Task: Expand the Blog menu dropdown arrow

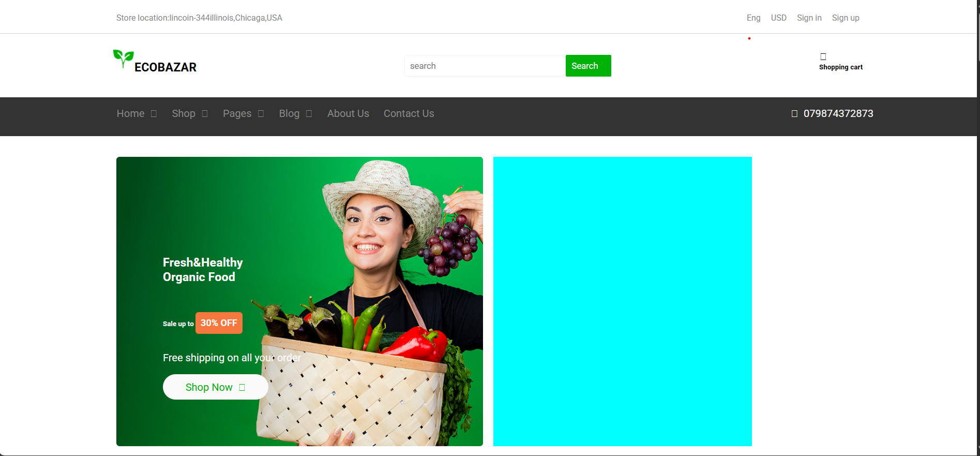Action: point(309,114)
